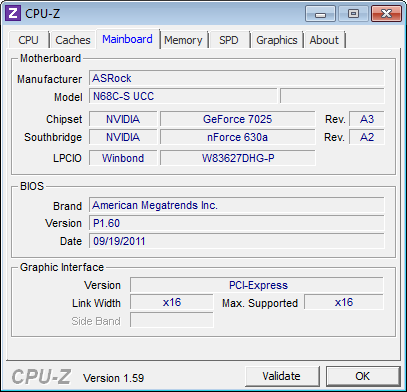
Task: Click the Manufacturer label
Action: (x=49, y=79)
